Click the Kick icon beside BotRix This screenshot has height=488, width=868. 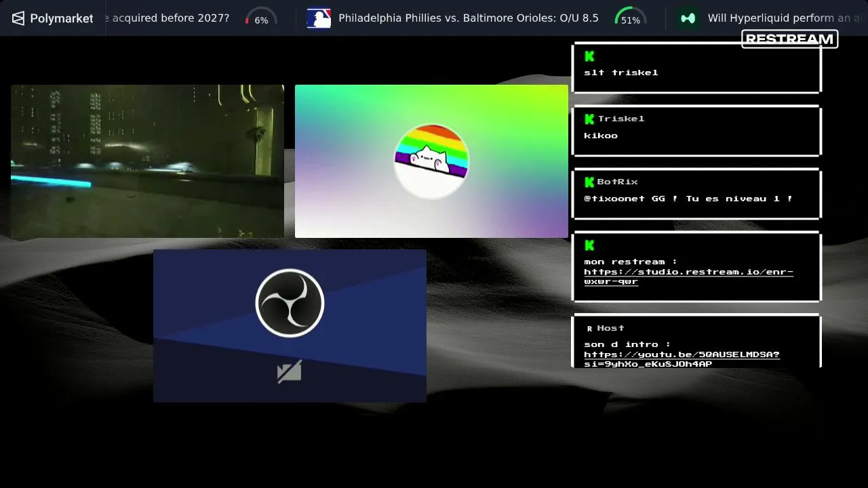click(x=589, y=182)
